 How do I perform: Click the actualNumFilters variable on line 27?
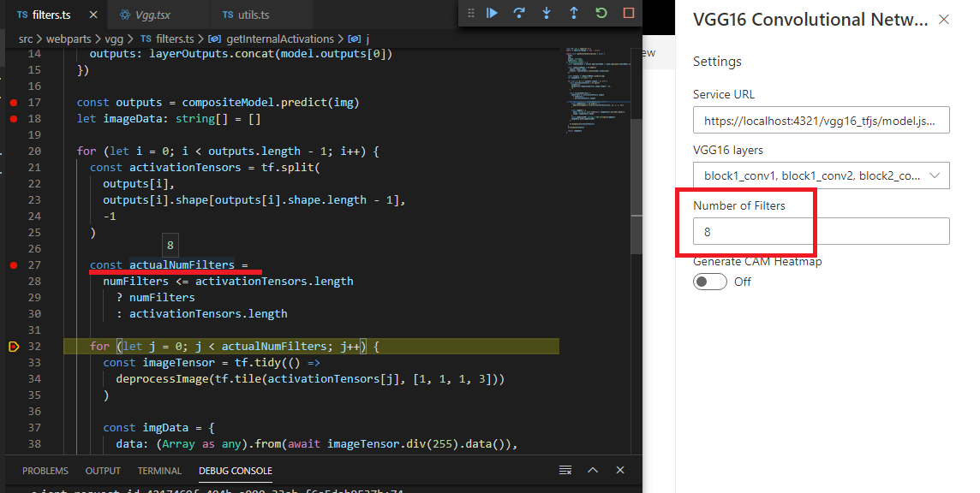pos(182,265)
